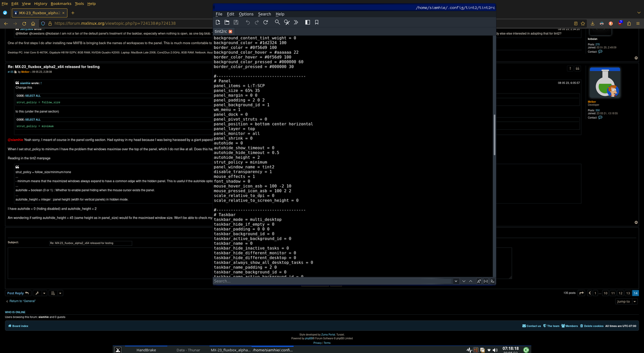Click the Post Reply button
Screen dimensions: 644x353
18,293
